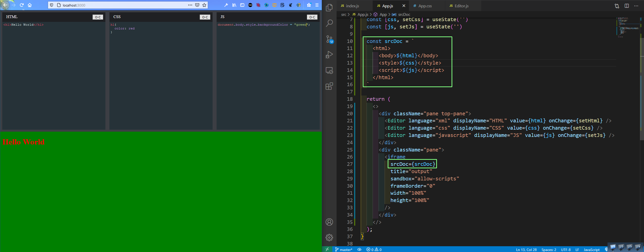Click Ln 13, Col 28 status item
The width and height of the screenshot is (644, 252).
[x=526, y=249]
